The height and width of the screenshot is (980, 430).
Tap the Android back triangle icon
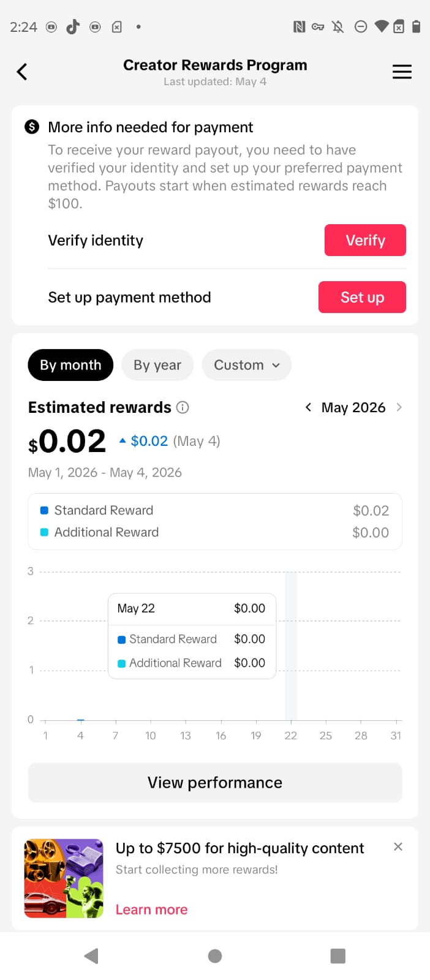[91, 956]
